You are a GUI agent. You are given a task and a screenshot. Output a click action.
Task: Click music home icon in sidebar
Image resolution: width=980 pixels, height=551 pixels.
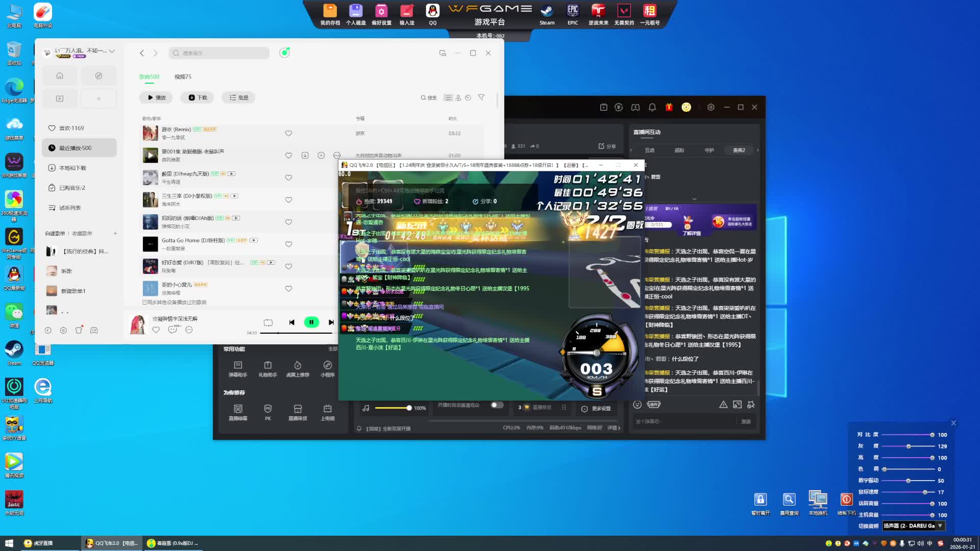60,76
